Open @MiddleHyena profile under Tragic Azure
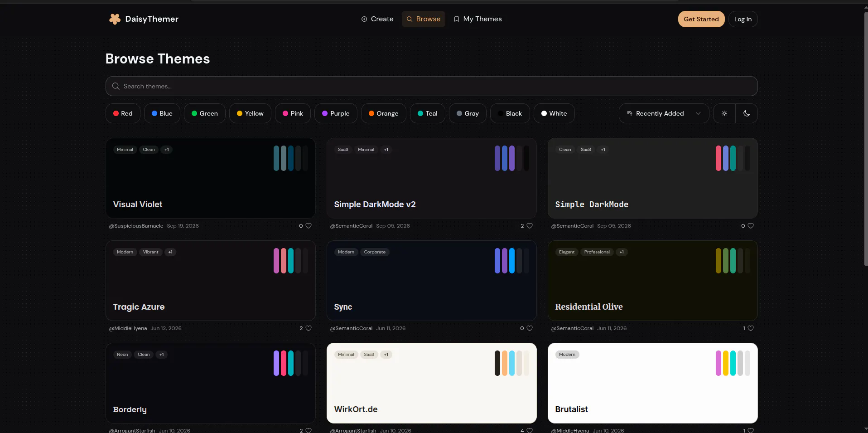 (x=128, y=328)
